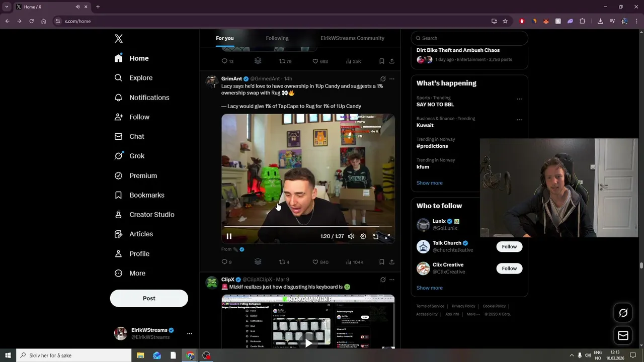
Task: Open Explore in the sidebar
Action: pos(134,78)
